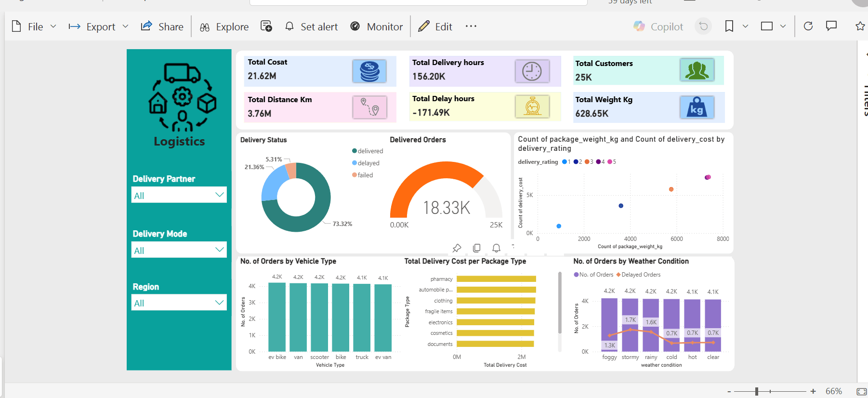This screenshot has width=868, height=398.
Task: Open the view mode dropdown chevron
Action: click(783, 26)
